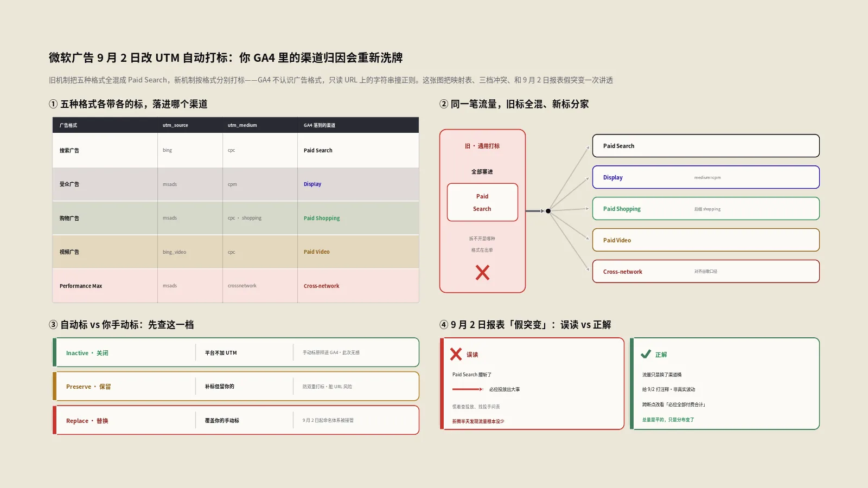
Task: Click the 必应投放出大事 text
Action: pyautogui.click(x=505, y=389)
